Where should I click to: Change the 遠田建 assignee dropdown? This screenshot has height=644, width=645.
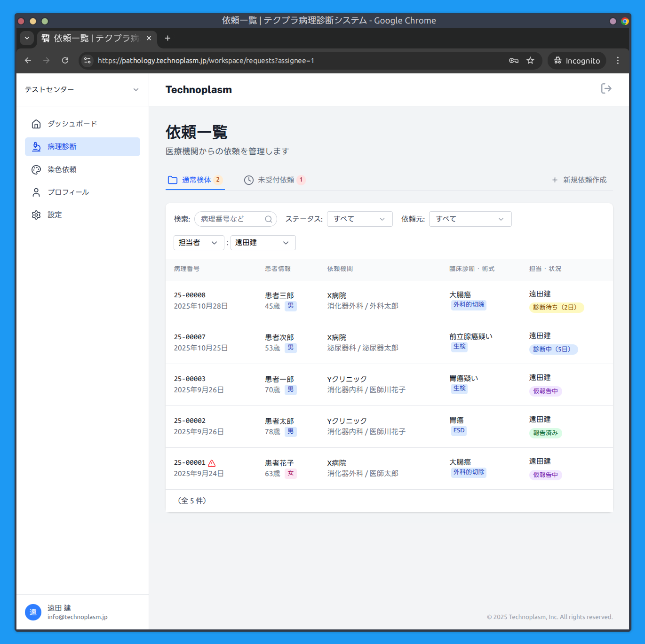pyautogui.click(x=263, y=243)
